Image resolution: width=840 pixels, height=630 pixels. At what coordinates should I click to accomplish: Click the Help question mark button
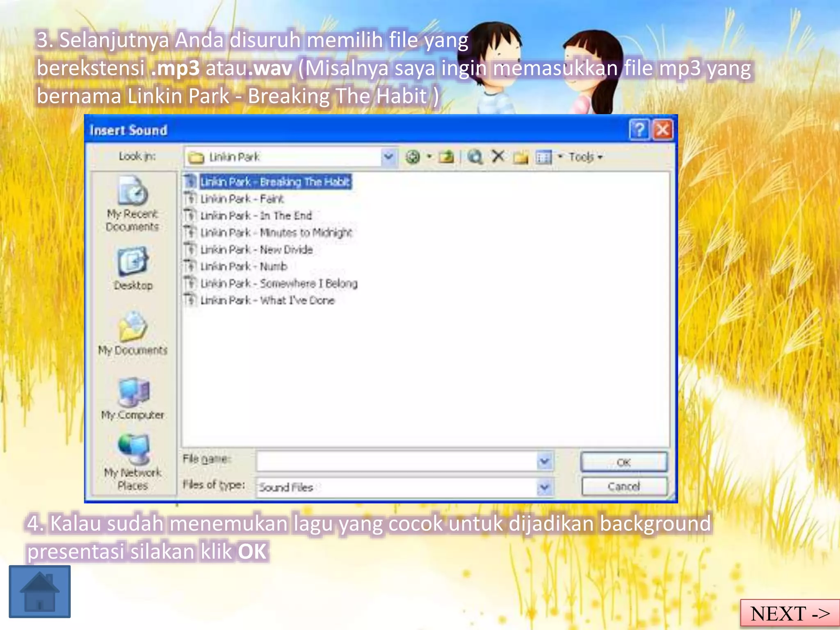pyautogui.click(x=639, y=130)
